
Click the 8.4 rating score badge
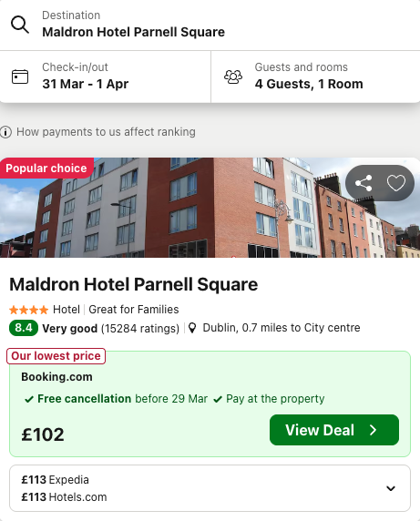coord(24,328)
